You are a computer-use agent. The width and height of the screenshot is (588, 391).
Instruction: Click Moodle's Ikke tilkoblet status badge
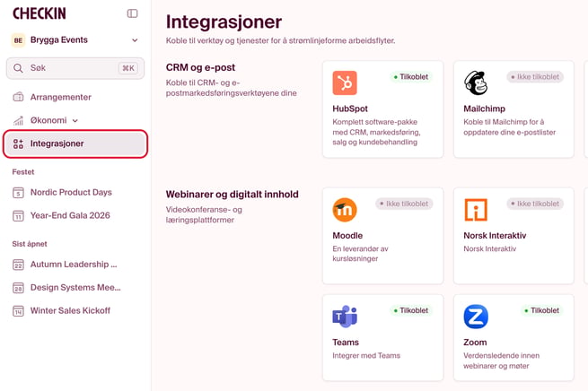point(404,204)
